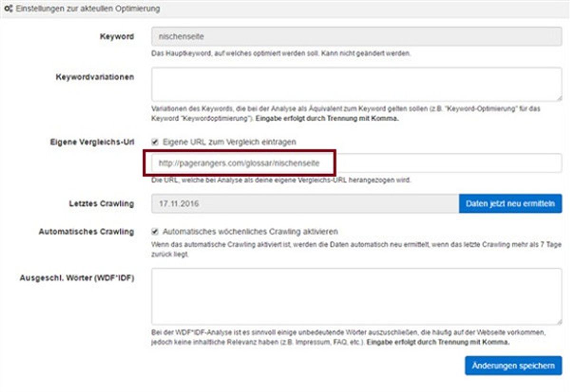Screen dimensions: 570x392
Task: Click the gears icon beside the Einstellungen heading
Action: pyautogui.click(x=8, y=9)
